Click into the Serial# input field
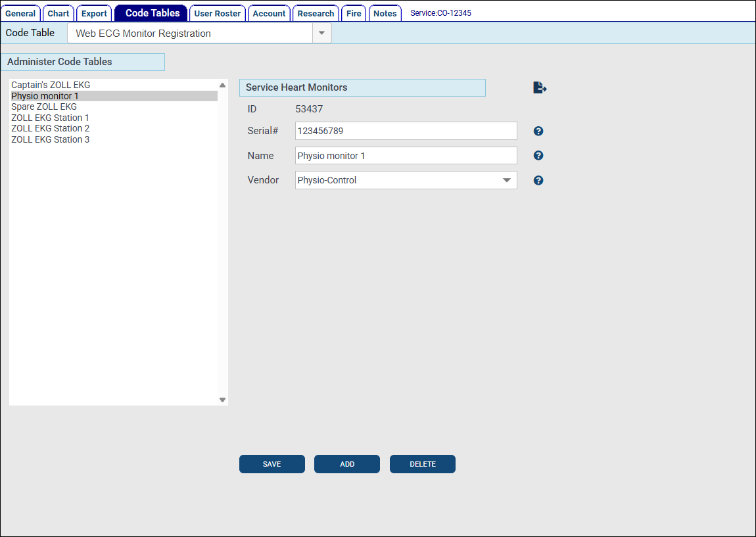Image resolution: width=756 pixels, height=537 pixels. coord(406,131)
